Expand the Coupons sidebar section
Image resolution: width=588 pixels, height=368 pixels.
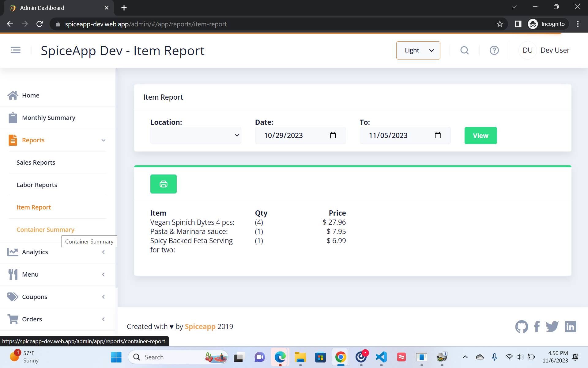tap(103, 297)
